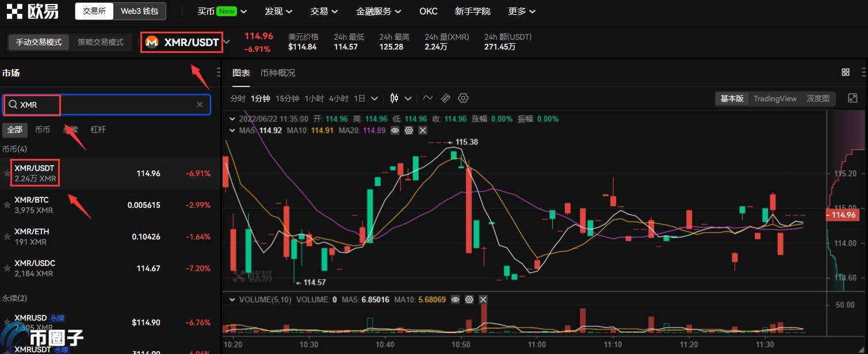Switch to 币种概况 tab
The height and width of the screenshot is (354, 868).
point(277,73)
